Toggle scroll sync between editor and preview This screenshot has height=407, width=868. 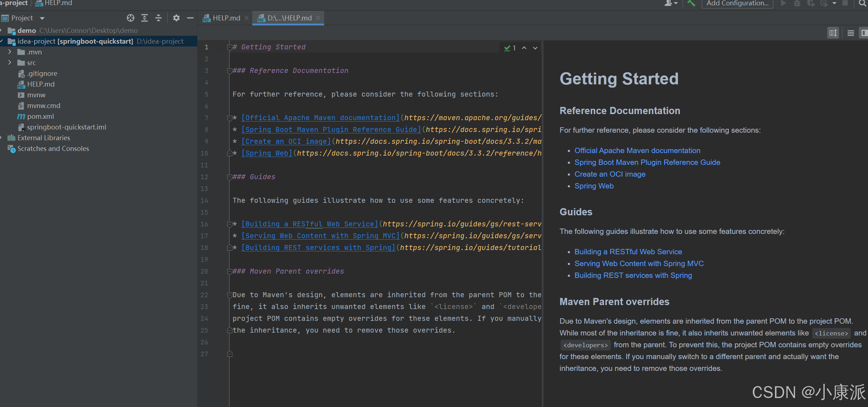coord(833,33)
